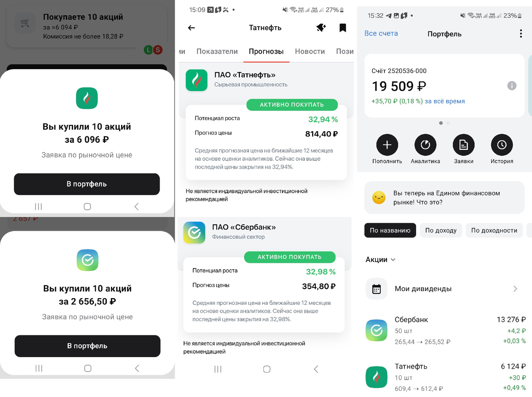Tap the info icon on account card

pyautogui.click(x=512, y=86)
